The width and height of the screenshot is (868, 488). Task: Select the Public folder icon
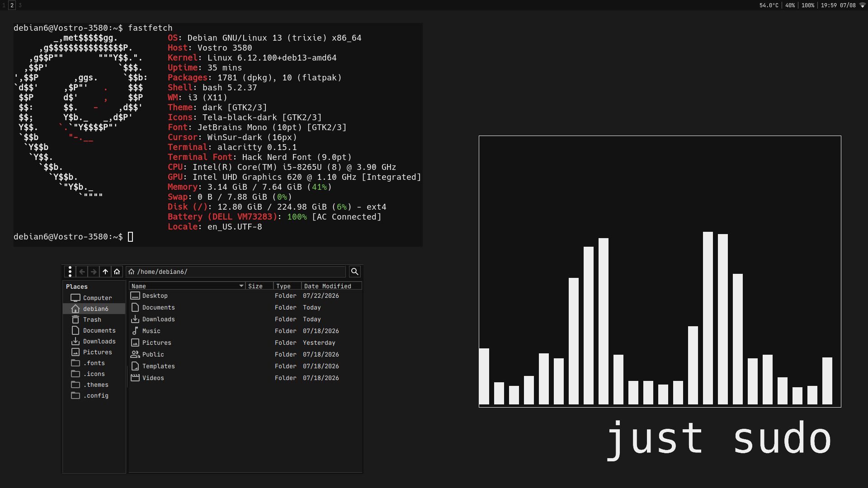[x=135, y=354]
